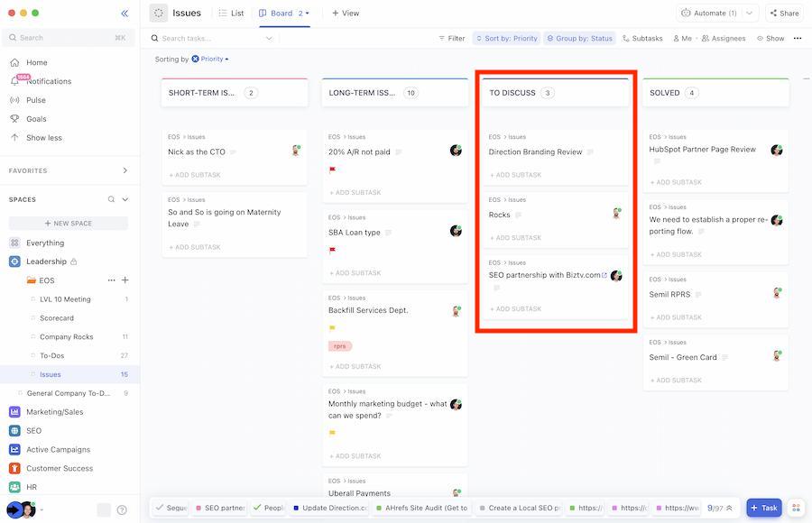Click the help question mark icon
Screen dimensions: 812x523
coord(122,510)
